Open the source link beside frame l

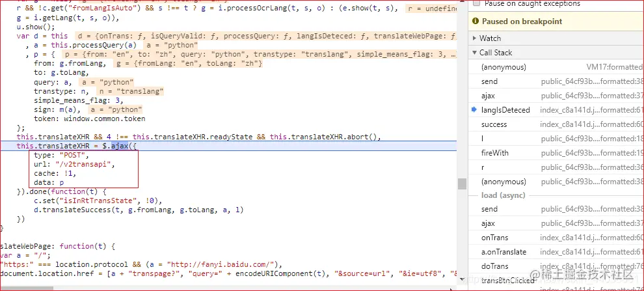click(592, 139)
